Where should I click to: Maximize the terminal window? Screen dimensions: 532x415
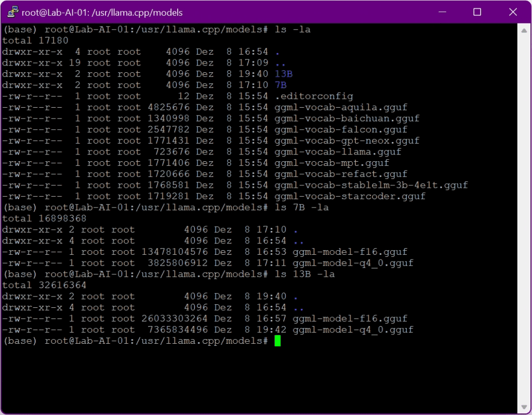477,12
